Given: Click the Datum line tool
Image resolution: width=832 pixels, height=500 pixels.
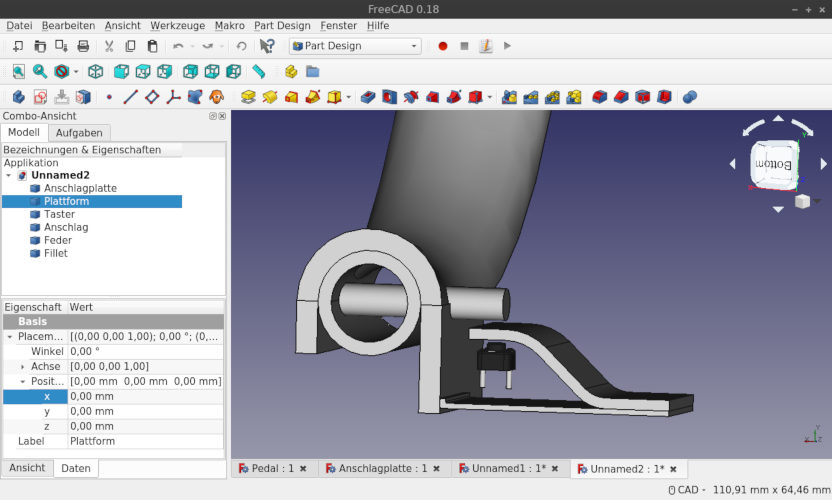Looking at the screenshot, I should click(x=130, y=97).
